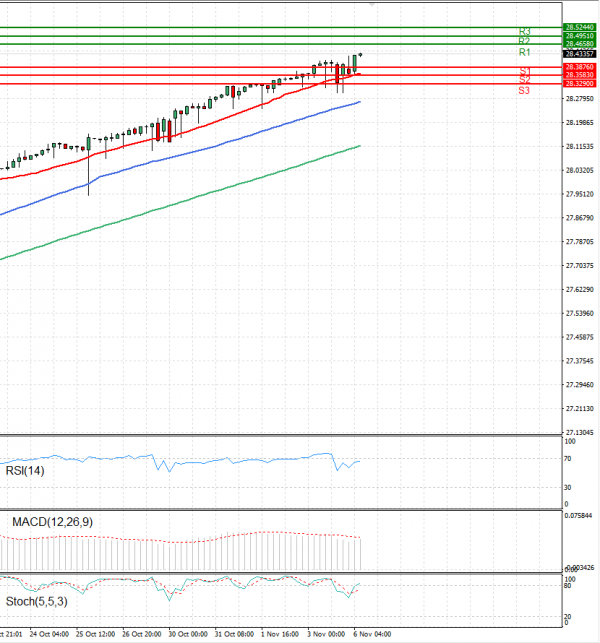Click the 31 Oct 08:00 time label
This screenshot has height=643, width=600.
(234, 634)
